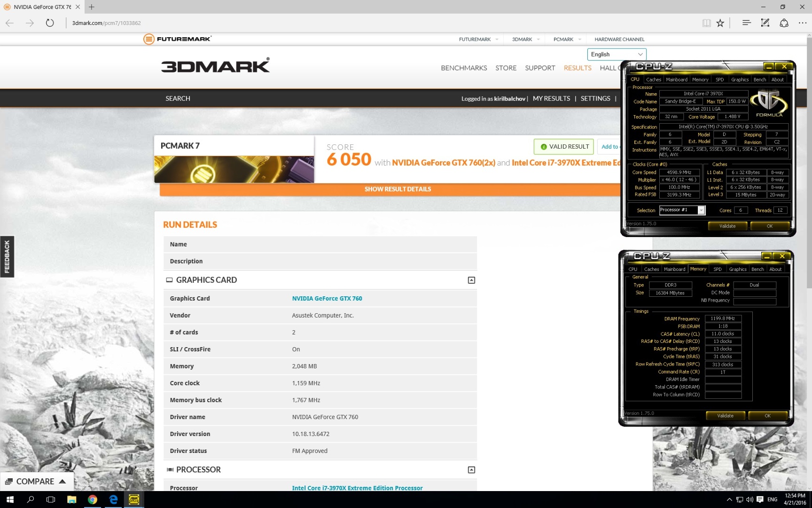Click Validate in top CPU-Z window
This screenshot has width=812, height=508.
click(727, 226)
